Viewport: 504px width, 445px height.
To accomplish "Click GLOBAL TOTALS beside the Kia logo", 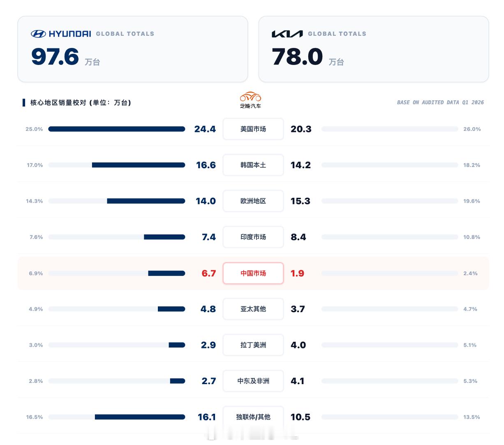I will click(337, 34).
